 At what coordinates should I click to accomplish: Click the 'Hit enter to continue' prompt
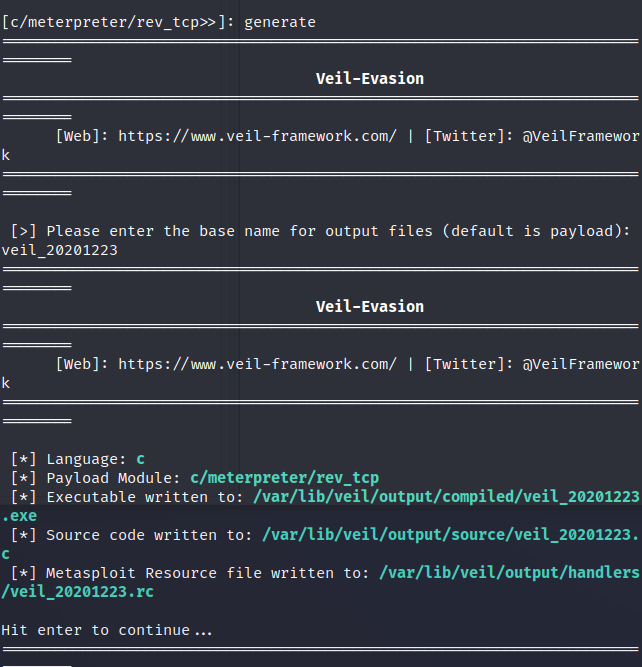106,630
